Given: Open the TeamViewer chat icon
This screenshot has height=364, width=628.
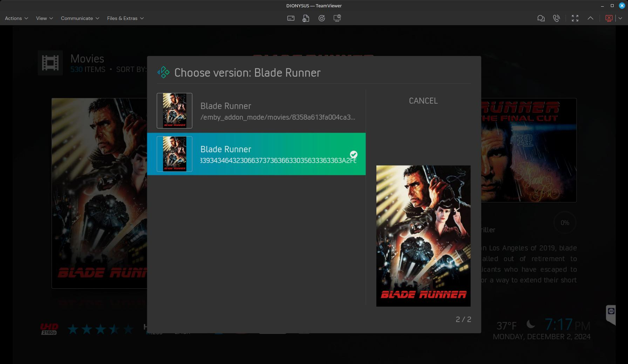Looking at the screenshot, I should click(541, 18).
